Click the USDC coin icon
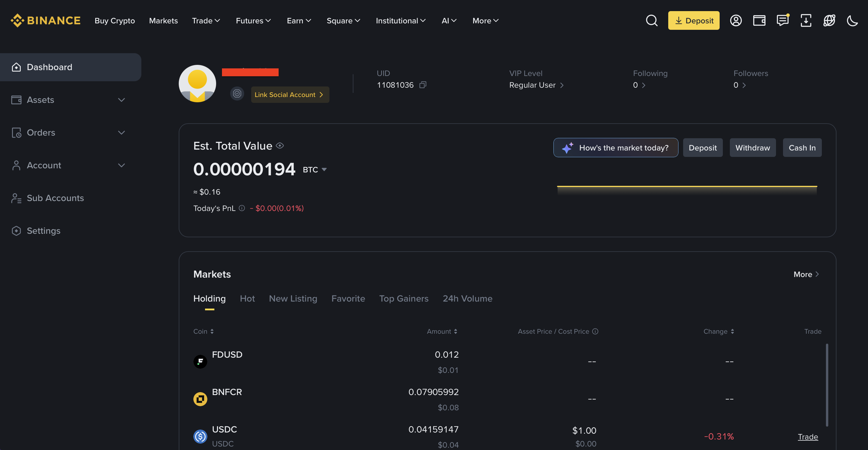The height and width of the screenshot is (450, 868). 200,437
